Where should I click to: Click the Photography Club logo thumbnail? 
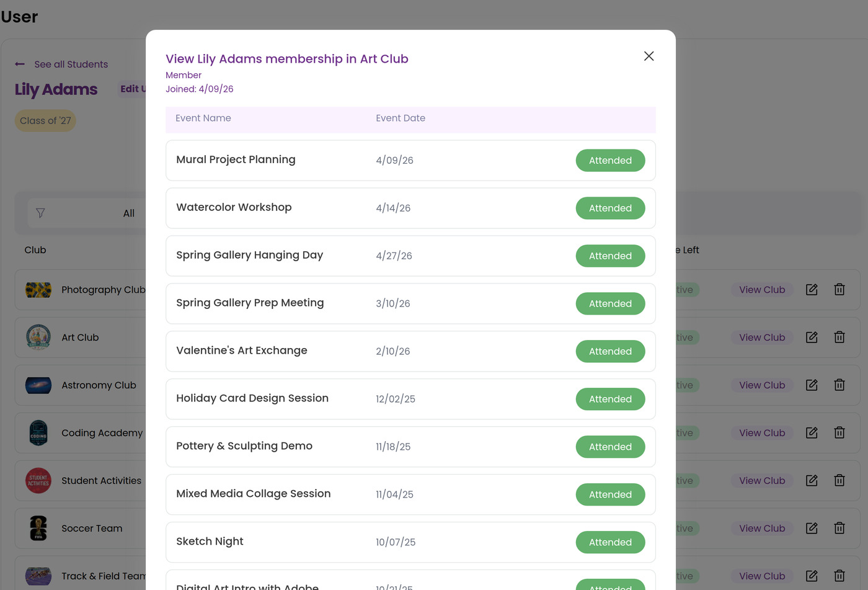pyautogui.click(x=38, y=290)
